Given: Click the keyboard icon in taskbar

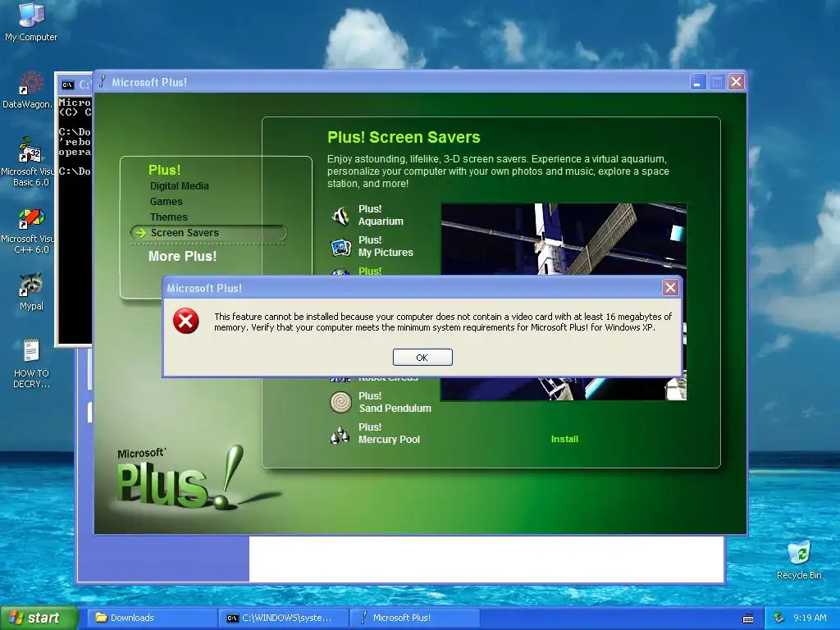Looking at the screenshot, I should (x=748, y=619).
